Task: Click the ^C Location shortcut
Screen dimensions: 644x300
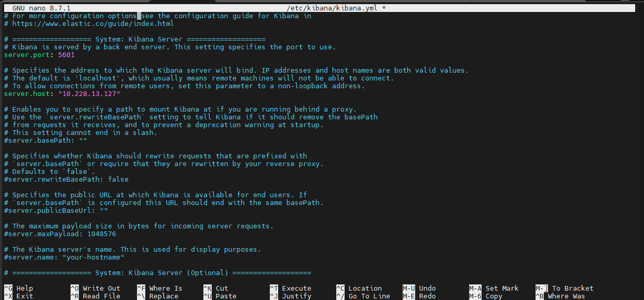Action: pyautogui.click(x=359, y=289)
